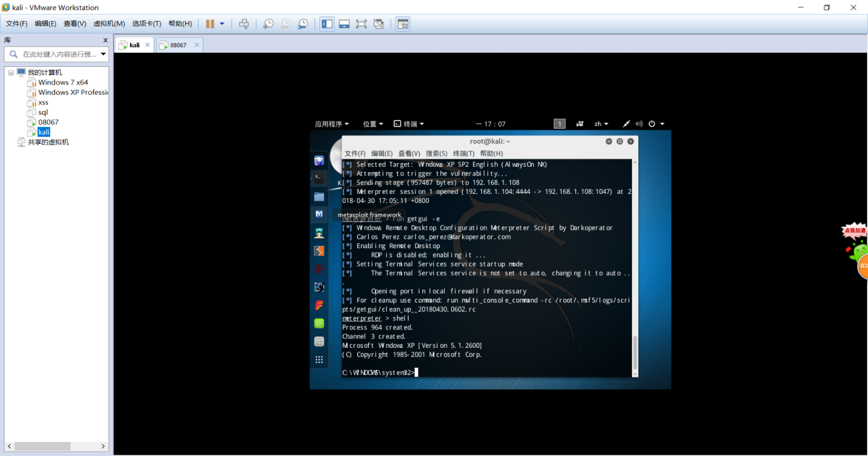This screenshot has width=868, height=456.
Task: Open the zh input language dropdown
Action: click(x=601, y=124)
